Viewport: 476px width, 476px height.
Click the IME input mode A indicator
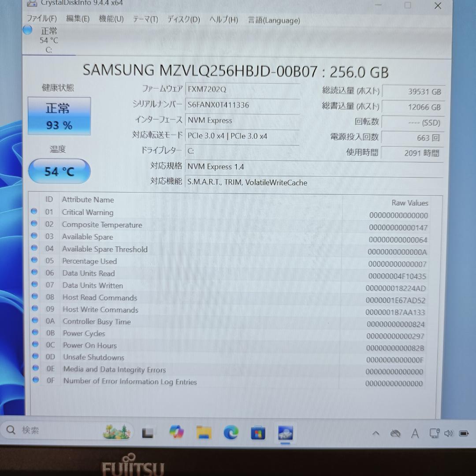pyautogui.click(x=415, y=434)
